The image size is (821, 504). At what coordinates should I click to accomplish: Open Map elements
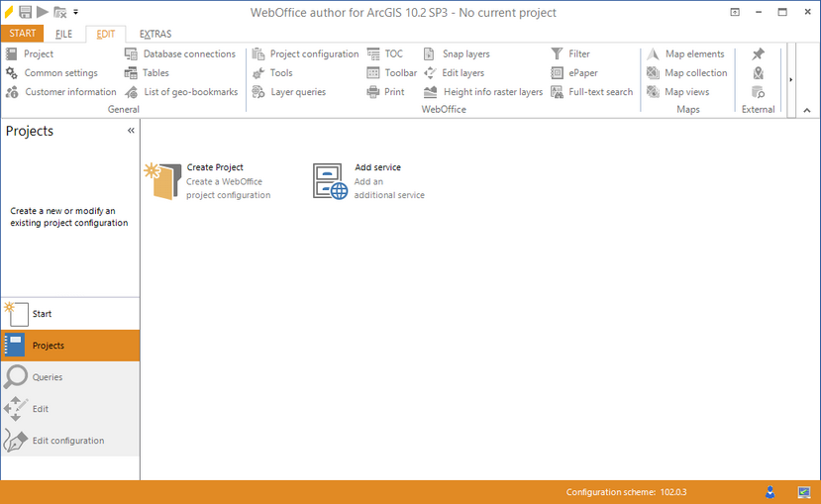pos(685,53)
